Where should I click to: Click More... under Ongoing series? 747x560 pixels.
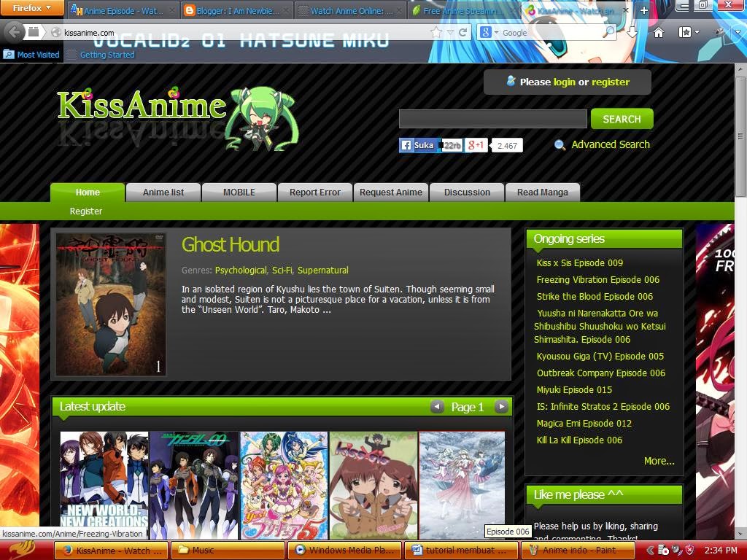[659, 461]
